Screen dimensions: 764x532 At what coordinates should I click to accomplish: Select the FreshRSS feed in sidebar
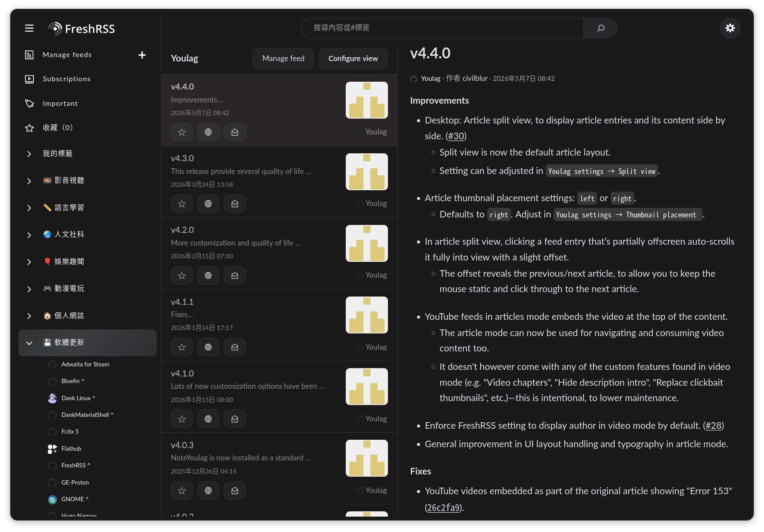point(76,466)
